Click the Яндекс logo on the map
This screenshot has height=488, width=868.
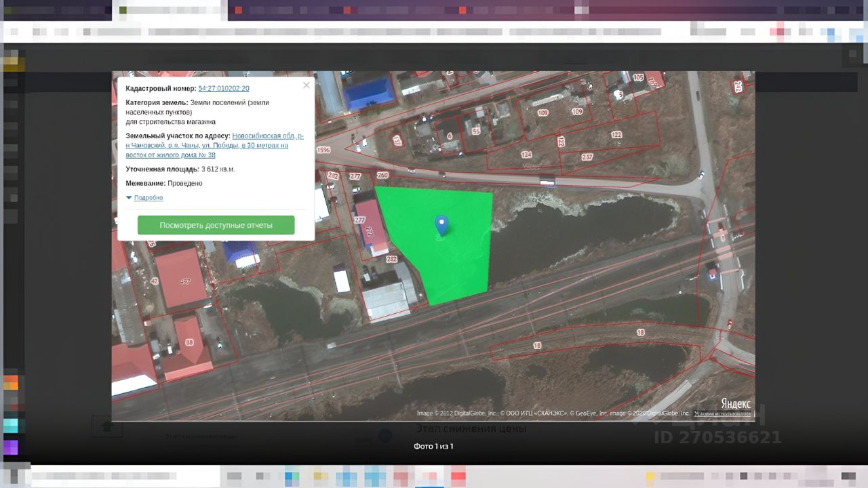(735, 403)
